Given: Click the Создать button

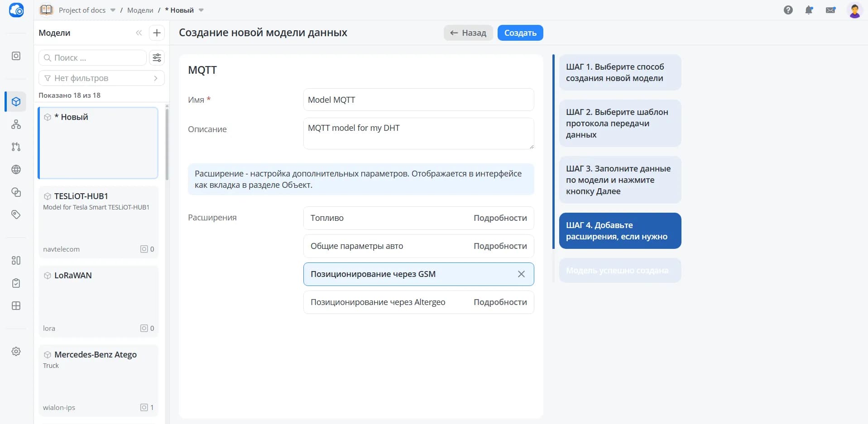Looking at the screenshot, I should [520, 33].
